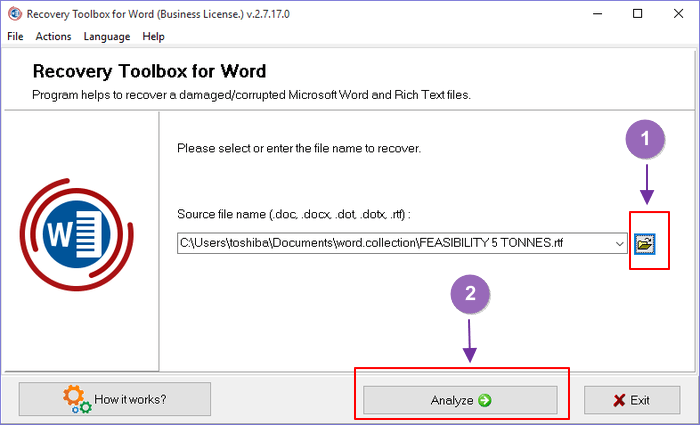700x425 pixels.
Task: Open the Help menu
Action: coord(153,37)
